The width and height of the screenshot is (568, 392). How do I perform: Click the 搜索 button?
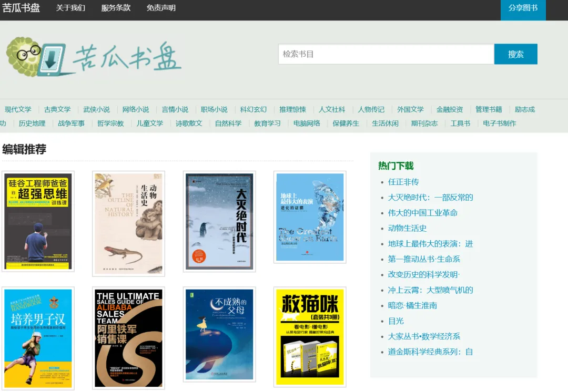(x=516, y=54)
